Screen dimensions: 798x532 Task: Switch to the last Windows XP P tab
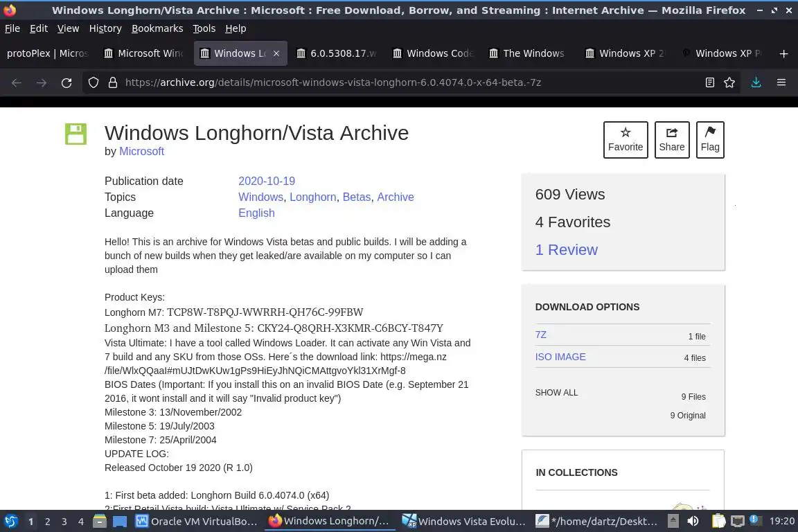722,53
